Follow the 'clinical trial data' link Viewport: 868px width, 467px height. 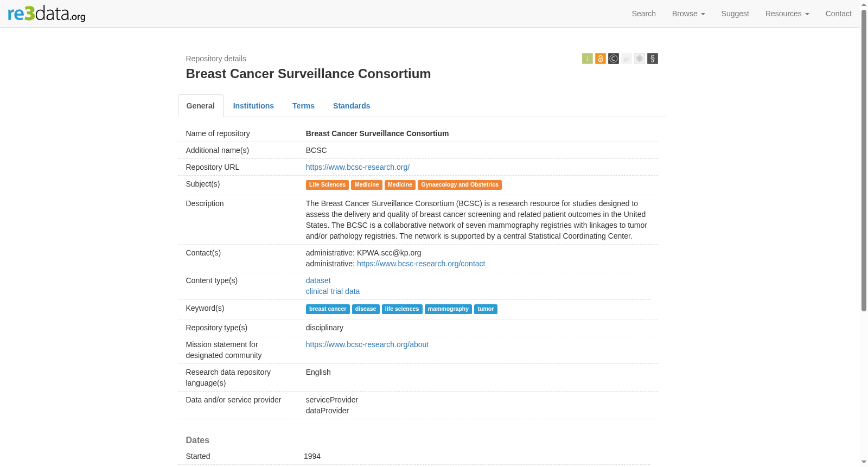click(x=333, y=291)
